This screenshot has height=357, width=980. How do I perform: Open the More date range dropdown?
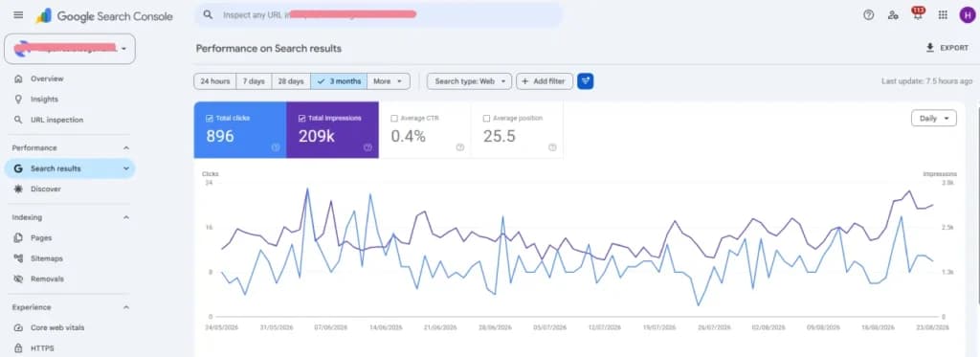[389, 81]
